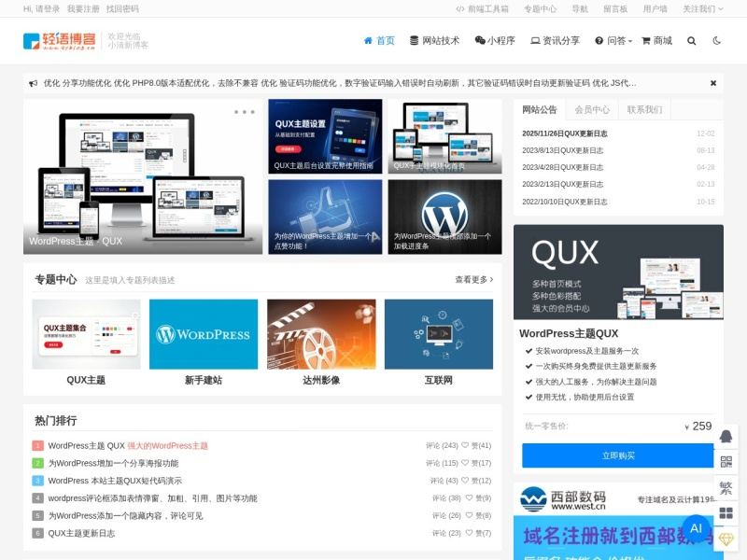This screenshot has width=747, height=560.
Task: Open 加载进度条 WordPress article thumbnail
Action: 444,217
